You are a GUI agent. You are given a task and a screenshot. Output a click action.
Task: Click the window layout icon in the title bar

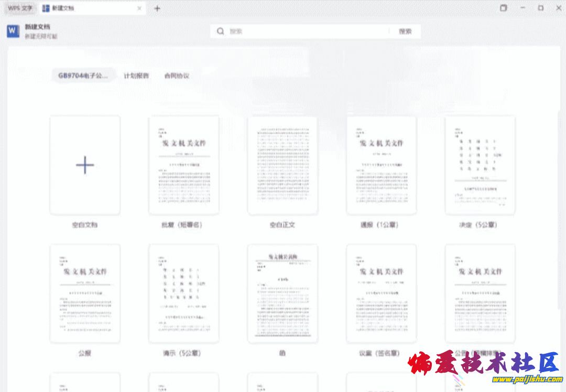[503, 8]
